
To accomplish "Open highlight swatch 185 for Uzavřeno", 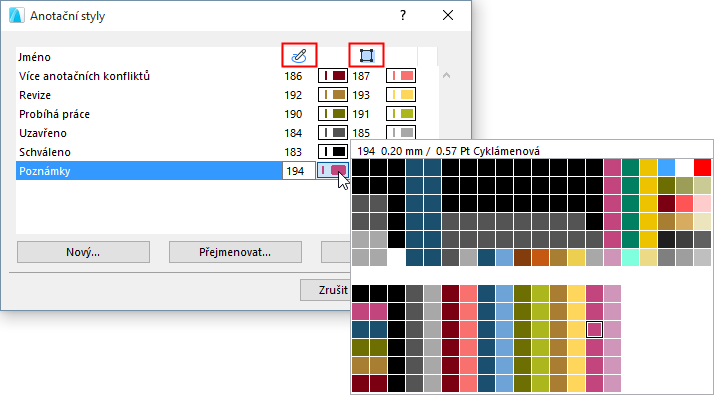I will pyautogui.click(x=401, y=132).
